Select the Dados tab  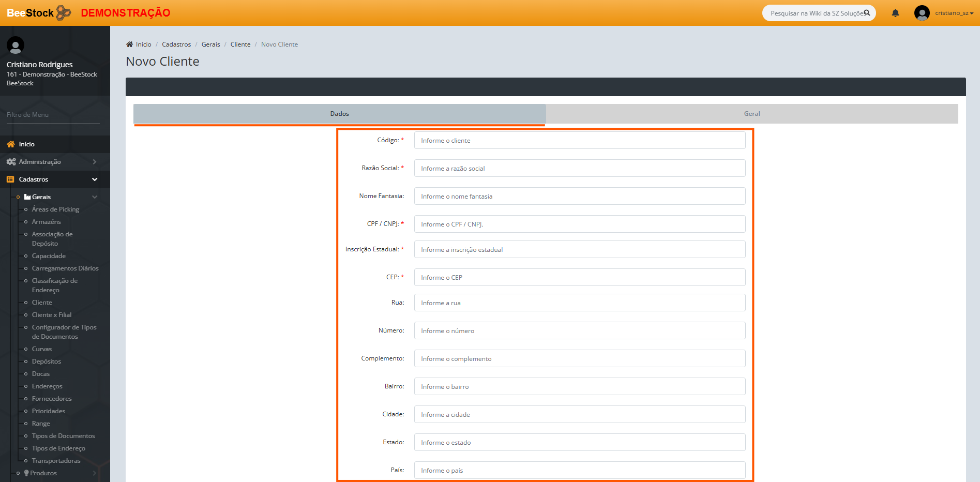click(339, 114)
